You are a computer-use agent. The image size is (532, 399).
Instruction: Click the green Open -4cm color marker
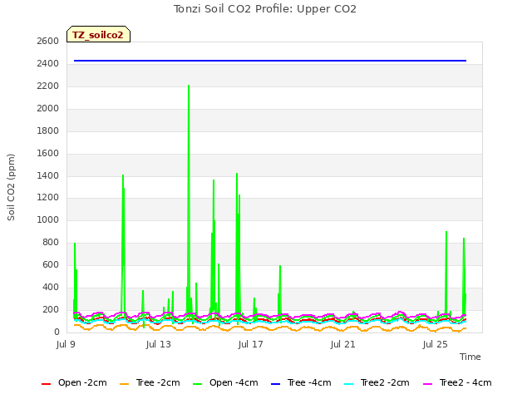tap(197, 384)
